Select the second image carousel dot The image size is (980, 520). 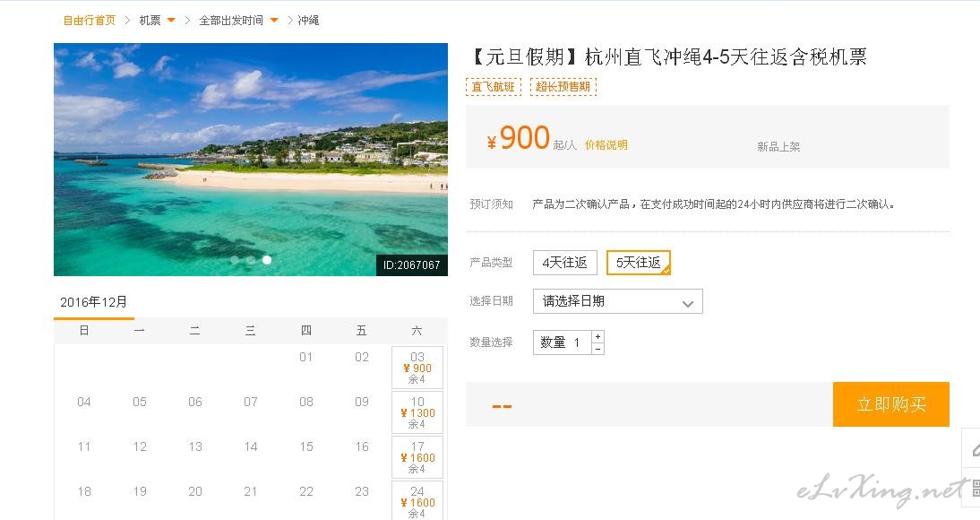tap(251, 260)
